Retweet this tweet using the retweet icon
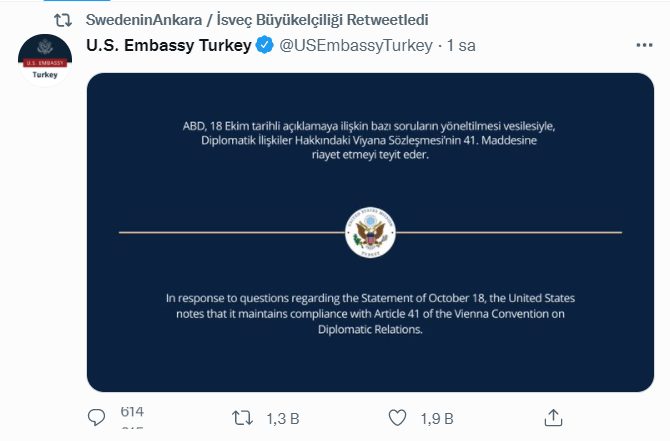Viewport: 670px width, 441px height. pyautogui.click(x=242, y=418)
